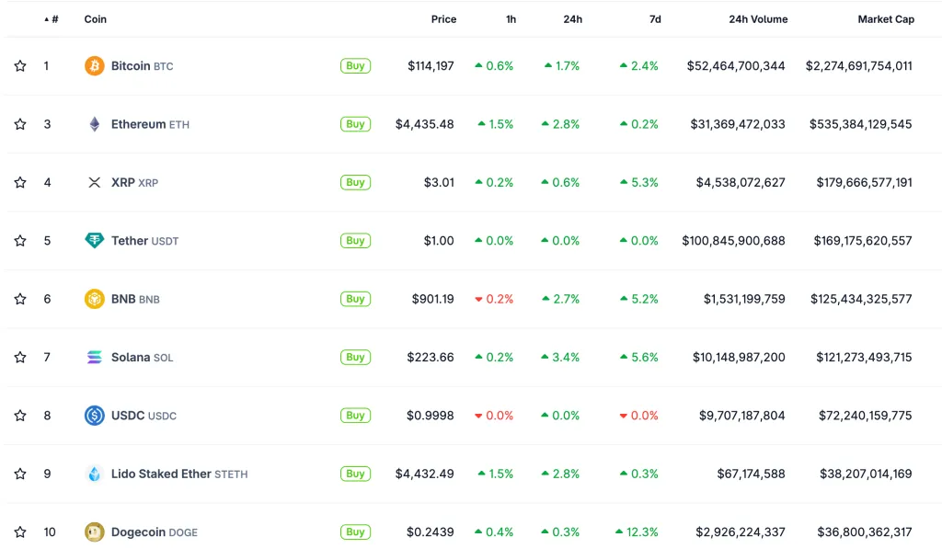Click the XRP logo icon

tap(94, 182)
